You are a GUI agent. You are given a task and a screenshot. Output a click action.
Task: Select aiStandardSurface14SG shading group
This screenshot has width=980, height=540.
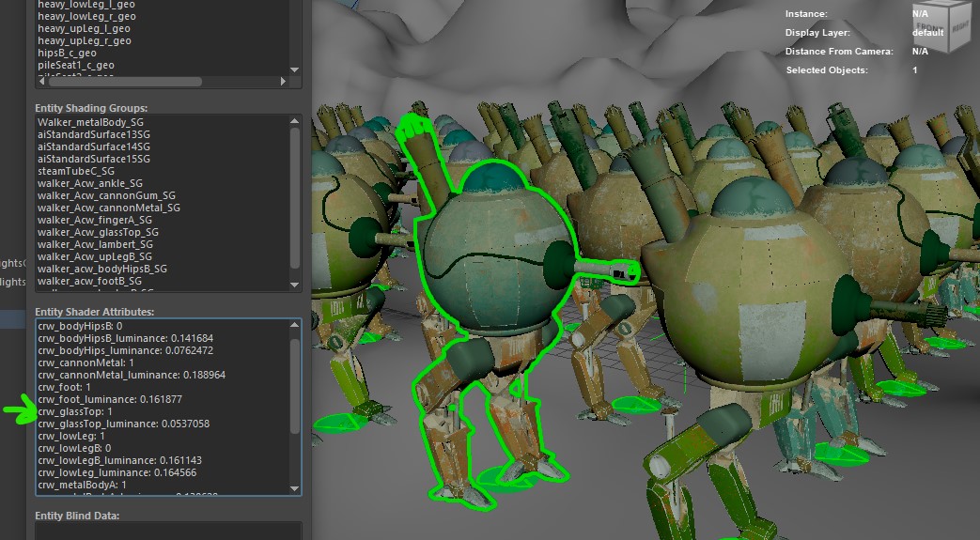pyautogui.click(x=94, y=147)
